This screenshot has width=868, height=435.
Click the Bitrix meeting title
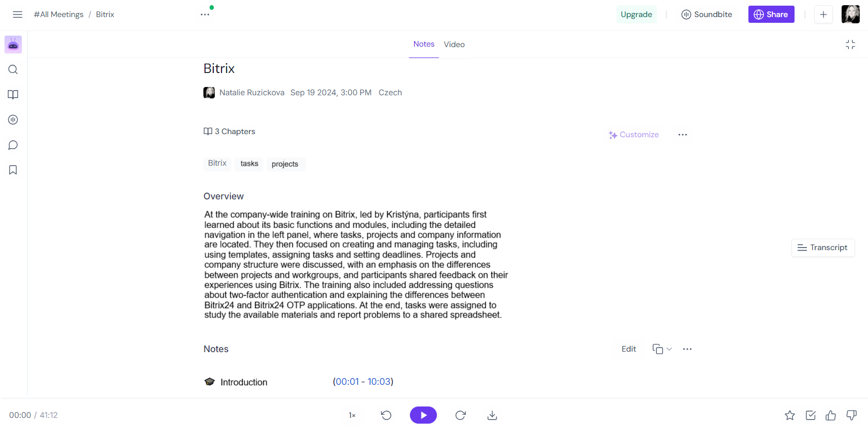coord(219,68)
